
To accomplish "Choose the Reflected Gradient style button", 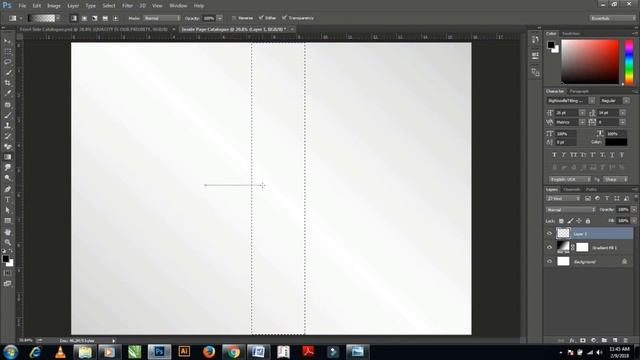I will pyautogui.click(x=105, y=18).
